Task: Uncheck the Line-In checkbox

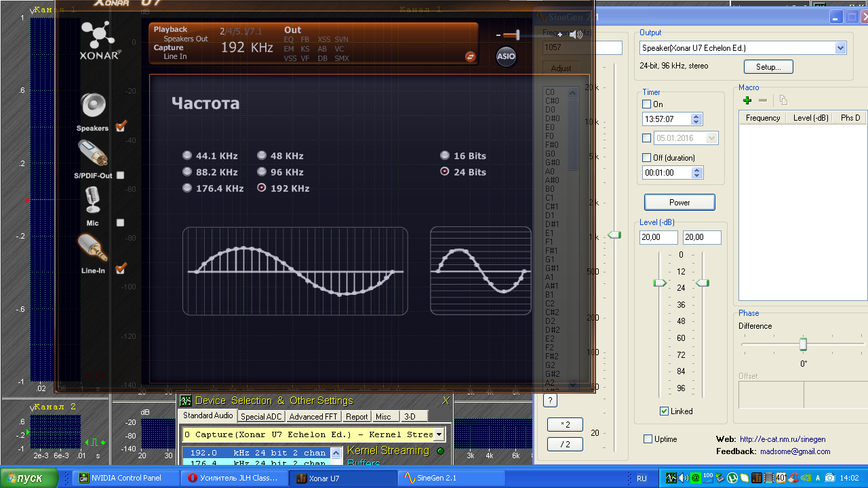Action: [121, 269]
